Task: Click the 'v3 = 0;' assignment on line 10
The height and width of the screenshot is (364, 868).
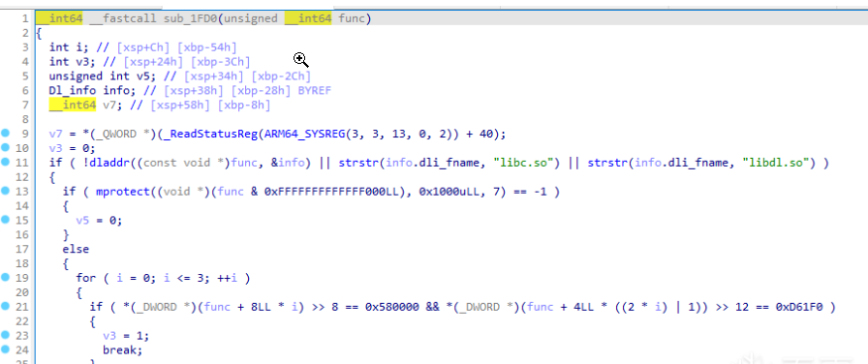Action: point(73,148)
